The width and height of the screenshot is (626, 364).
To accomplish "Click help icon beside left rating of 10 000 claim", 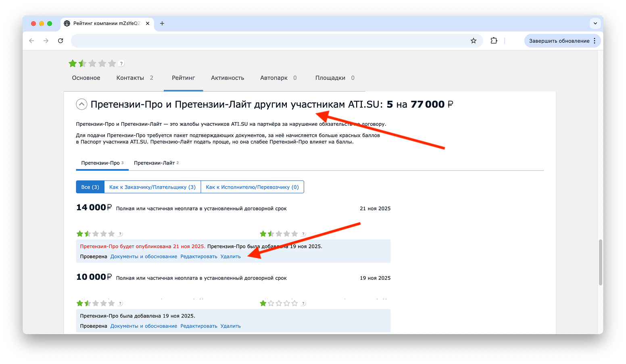I will (120, 304).
